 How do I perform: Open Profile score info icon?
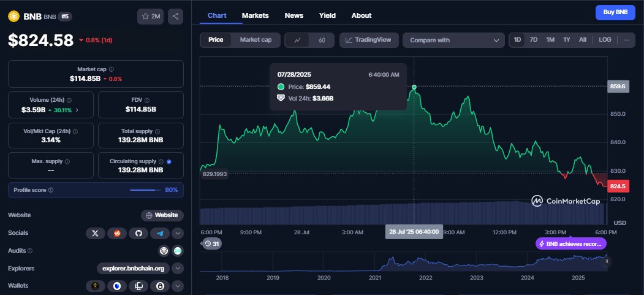click(51, 190)
